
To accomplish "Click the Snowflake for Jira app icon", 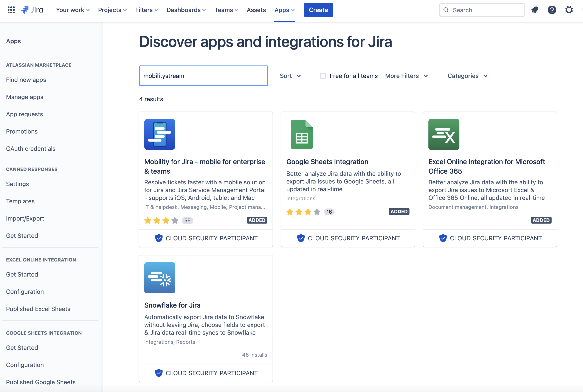I will click(x=160, y=278).
